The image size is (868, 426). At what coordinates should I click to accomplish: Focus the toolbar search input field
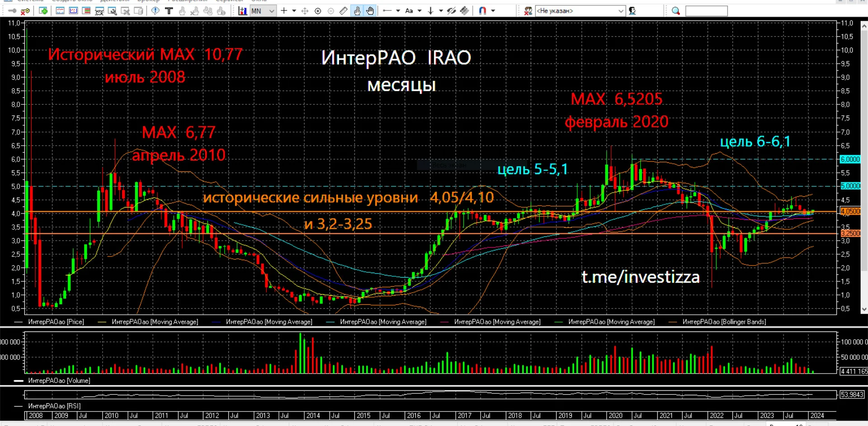[707, 11]
